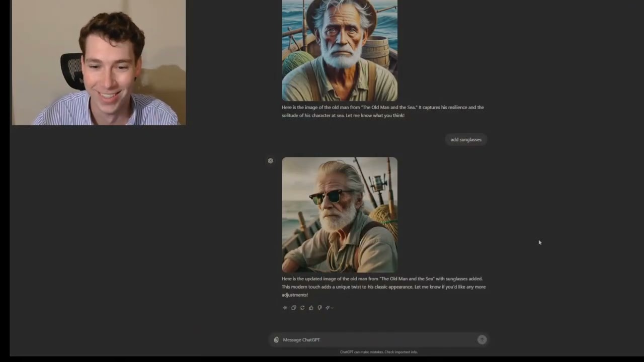Click the 'ChatGPT can make mistakes' disclaimer text
The image size is (644, 362).
(x=379, y=352)
